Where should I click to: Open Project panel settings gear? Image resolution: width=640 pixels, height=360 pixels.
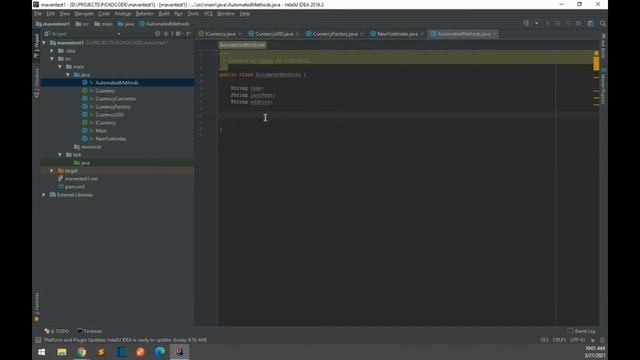[178, 34]
